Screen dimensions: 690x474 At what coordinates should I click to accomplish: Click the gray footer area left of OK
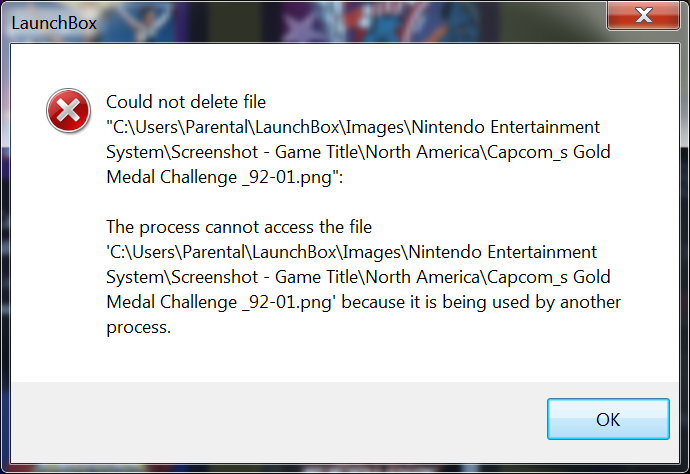point(277,420)
